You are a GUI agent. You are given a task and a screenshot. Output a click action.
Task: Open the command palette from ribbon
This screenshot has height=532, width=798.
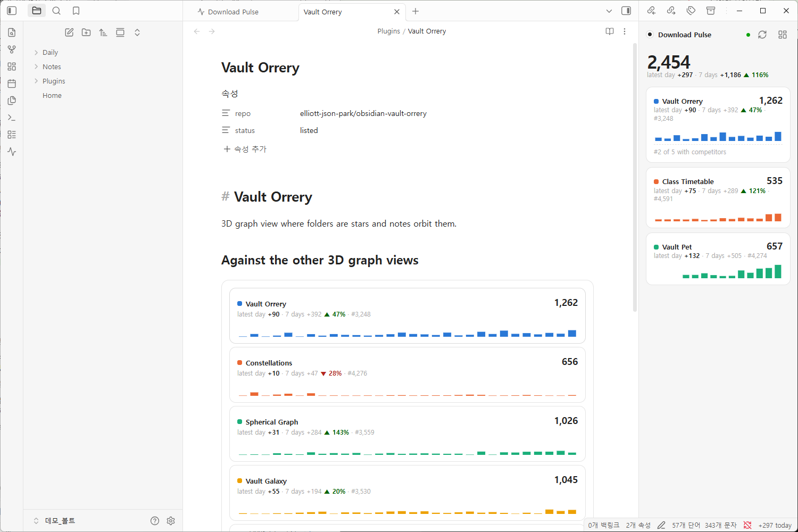pyautogui.click(x=12, y=118)
